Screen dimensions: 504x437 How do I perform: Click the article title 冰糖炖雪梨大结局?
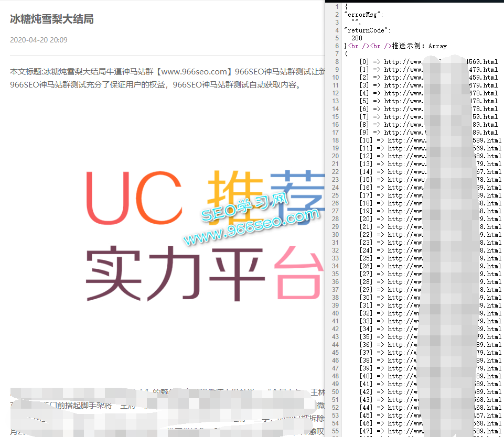coord(52,19)
